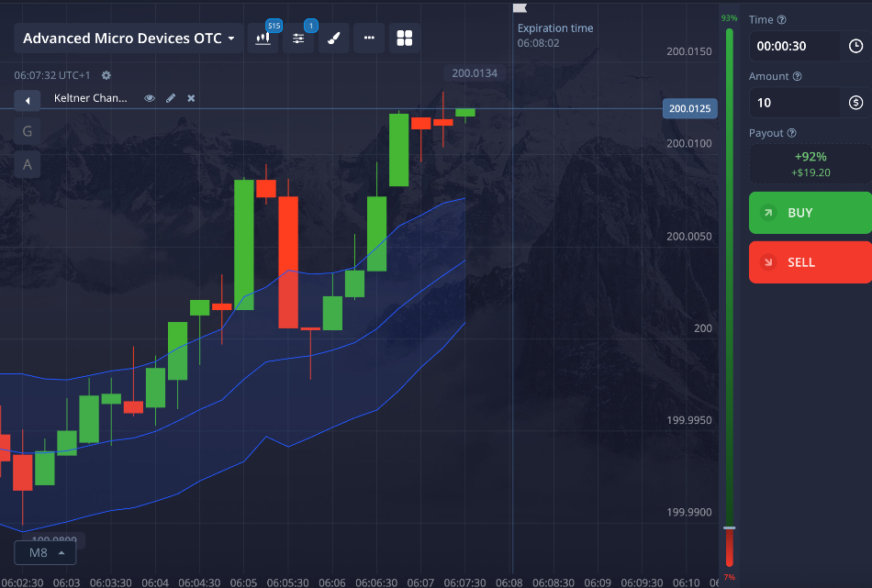Click the 06:05 time axis label

(243, 582)
